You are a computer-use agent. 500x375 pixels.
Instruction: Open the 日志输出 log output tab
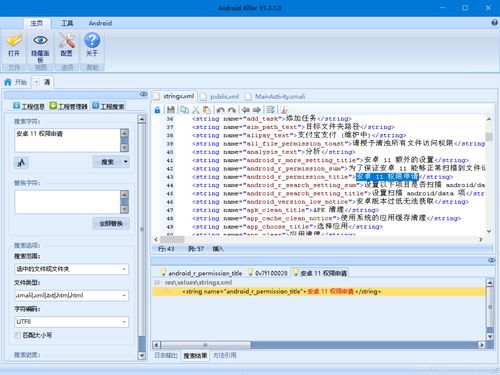166,356
